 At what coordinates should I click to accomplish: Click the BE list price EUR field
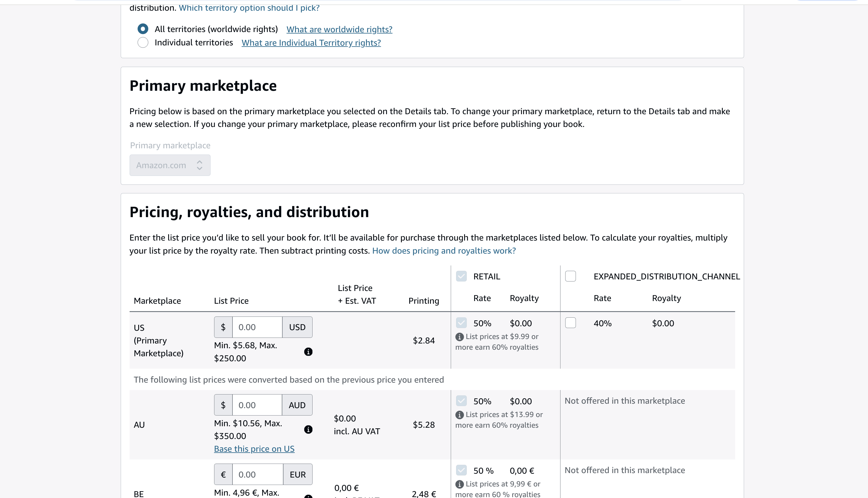[x=257, y=474]
